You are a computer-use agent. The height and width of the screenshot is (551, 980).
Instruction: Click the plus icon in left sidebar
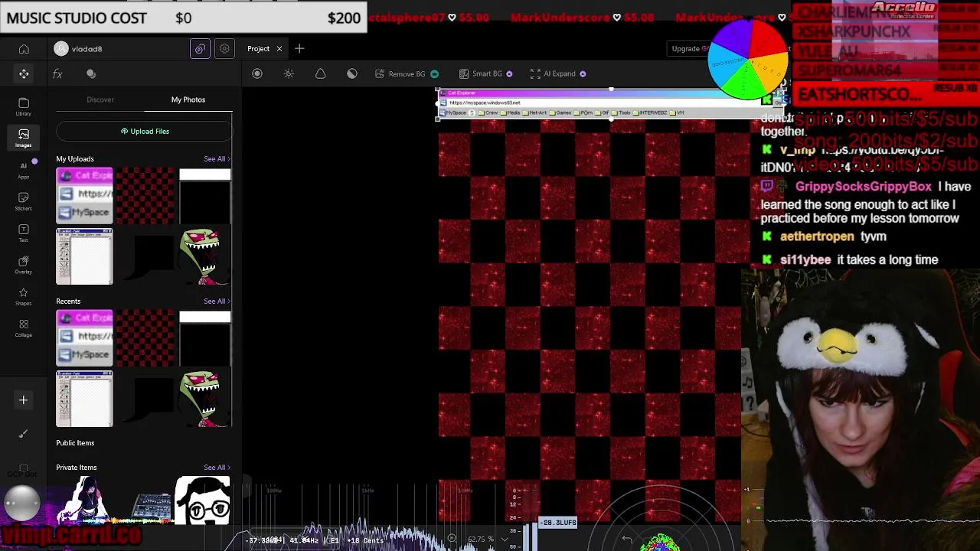pos(24,400)
